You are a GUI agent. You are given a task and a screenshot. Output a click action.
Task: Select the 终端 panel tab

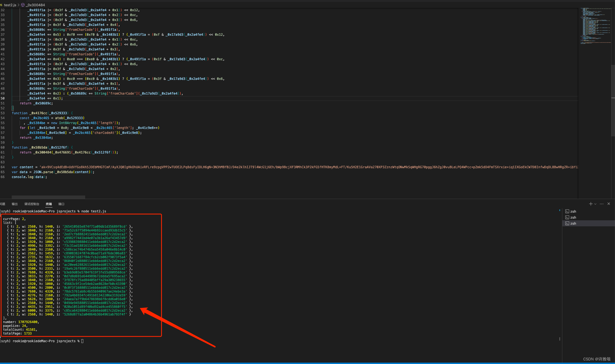(x=49, y=204)
